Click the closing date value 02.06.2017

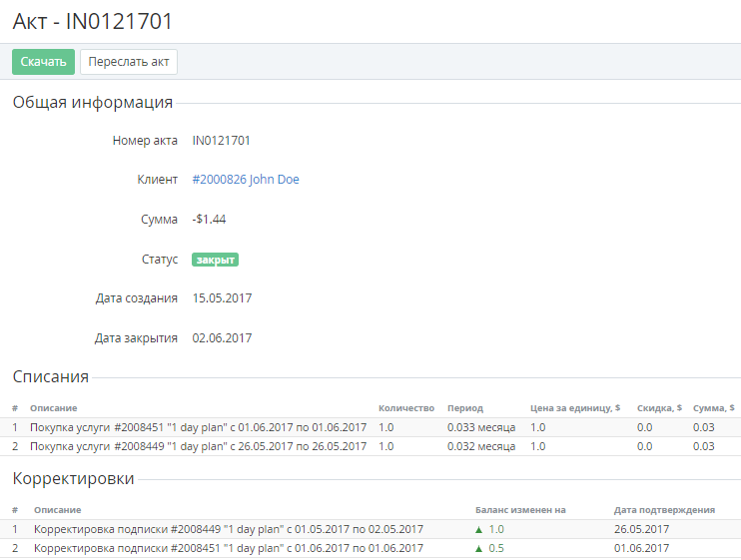222,337
